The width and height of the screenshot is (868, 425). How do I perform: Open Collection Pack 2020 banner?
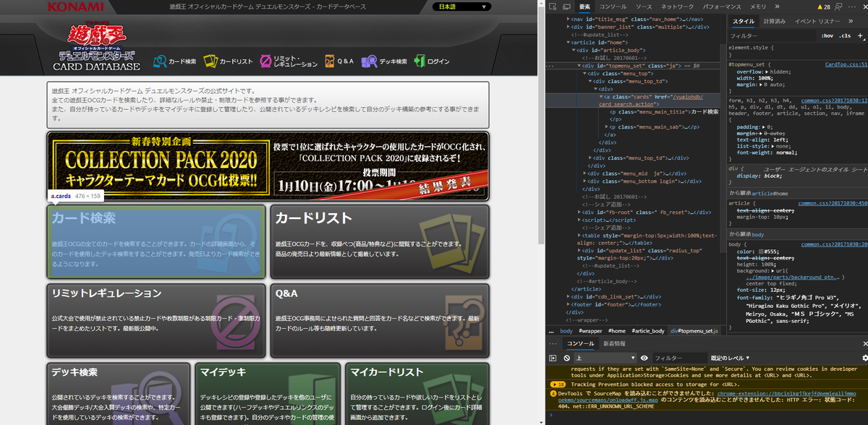coord(268,166)
